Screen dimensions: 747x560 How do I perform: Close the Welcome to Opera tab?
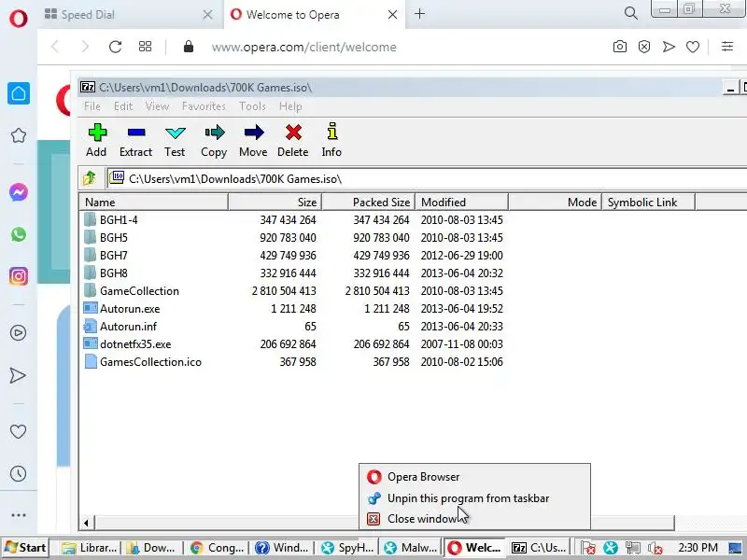tap(392, 15)
